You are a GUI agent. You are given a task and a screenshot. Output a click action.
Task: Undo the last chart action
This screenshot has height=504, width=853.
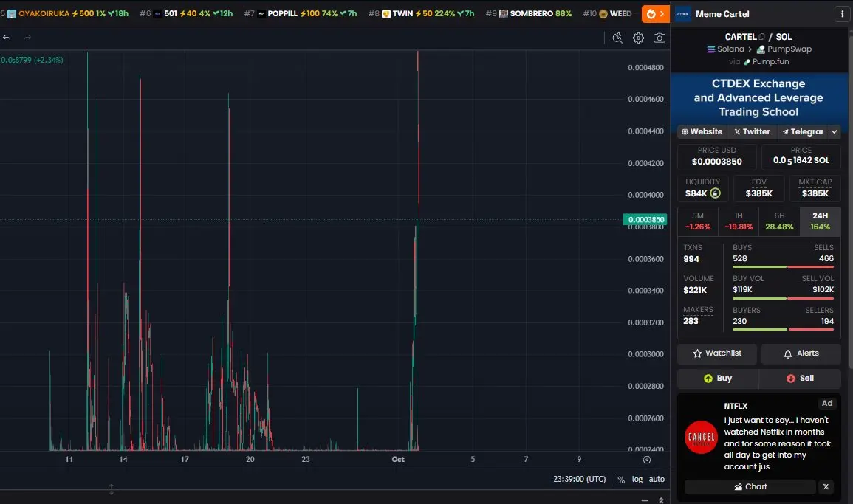click(7, 38)
